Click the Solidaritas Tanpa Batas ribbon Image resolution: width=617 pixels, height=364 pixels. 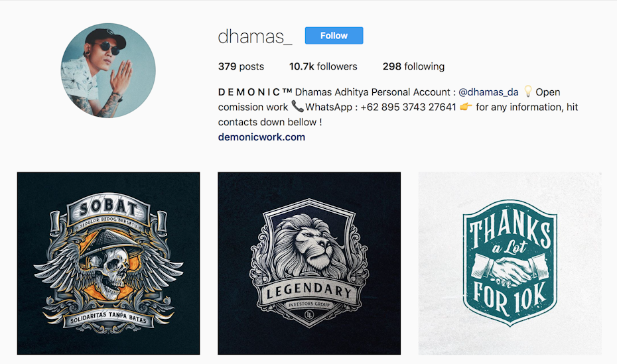(x=108, y=318)
